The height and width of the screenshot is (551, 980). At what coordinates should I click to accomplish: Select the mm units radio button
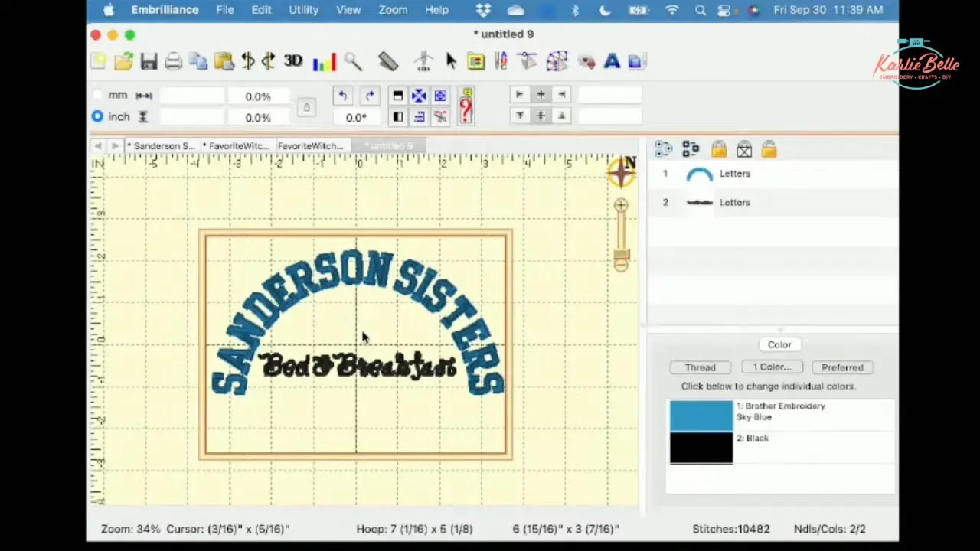click(x=97, y=95)
